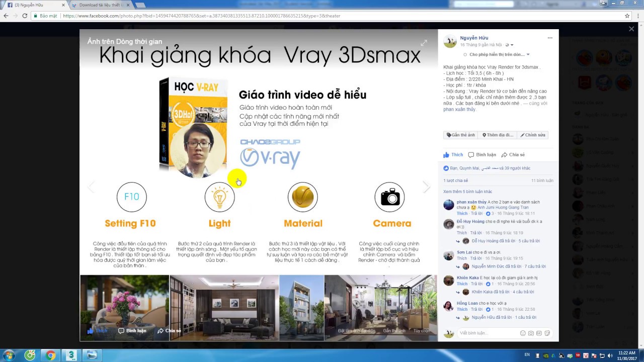Go to the next photo arrow

(x=426, y=187)
